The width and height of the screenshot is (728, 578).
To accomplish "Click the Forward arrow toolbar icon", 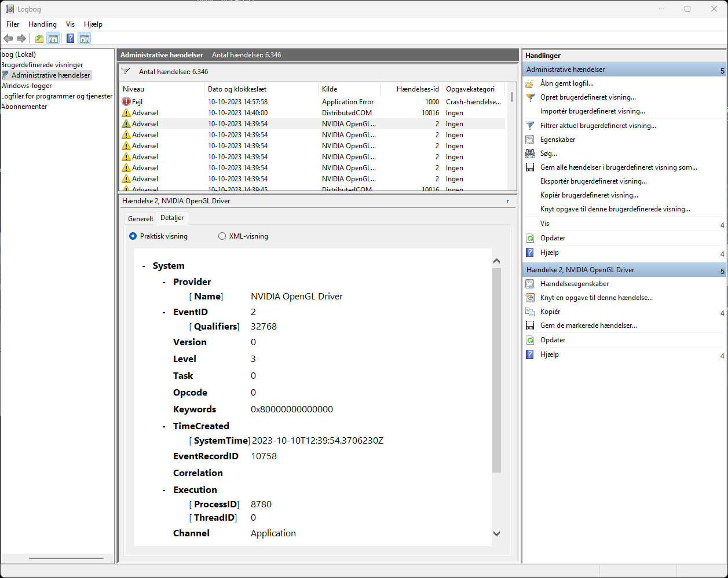I will click(21, 39).
